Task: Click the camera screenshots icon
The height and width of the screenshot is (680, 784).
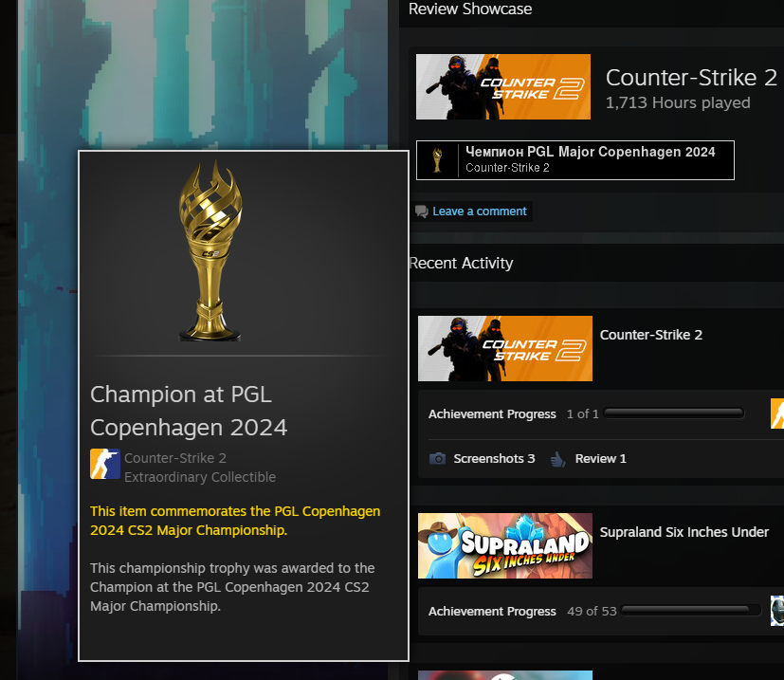Action: pos(437,458)
